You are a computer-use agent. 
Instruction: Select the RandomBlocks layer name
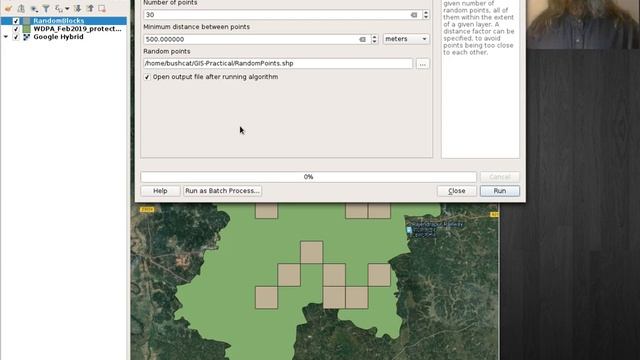[58, 21]
